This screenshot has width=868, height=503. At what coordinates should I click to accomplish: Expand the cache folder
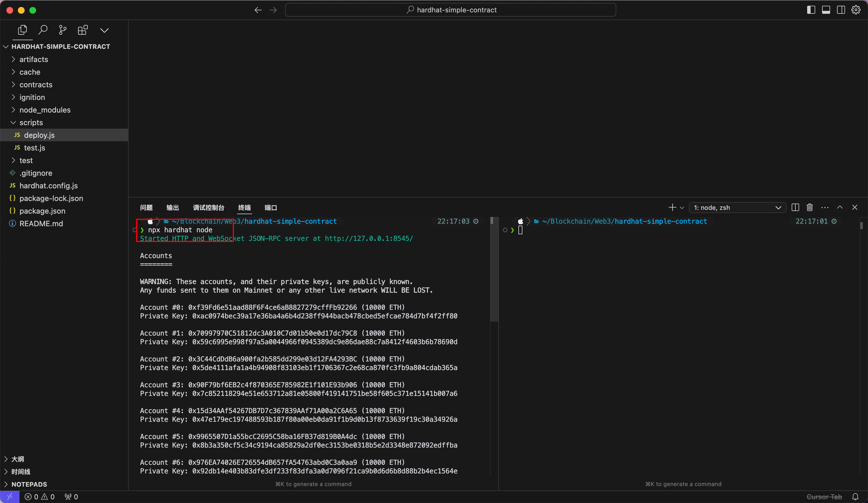64,72
